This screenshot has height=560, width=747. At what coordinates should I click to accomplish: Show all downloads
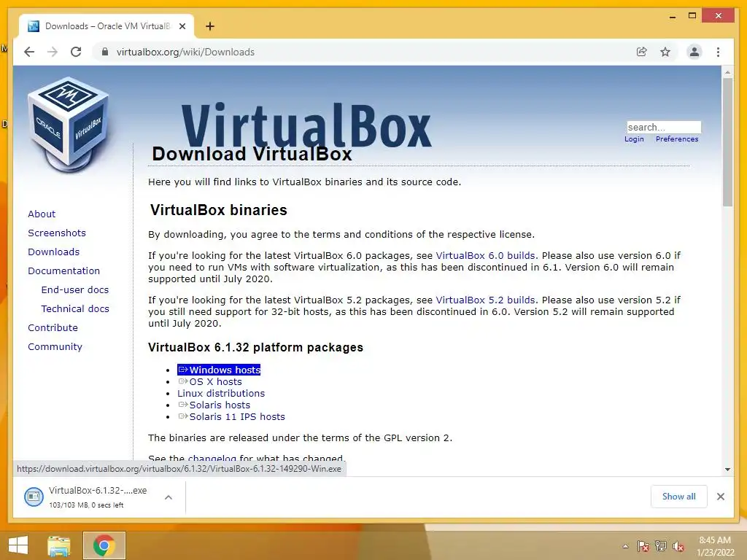pos(679,497)
